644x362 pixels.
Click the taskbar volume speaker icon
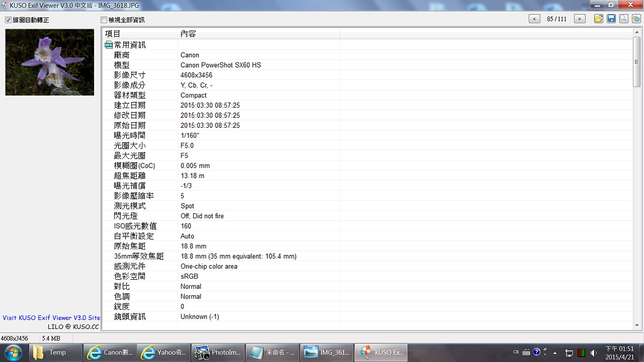click(x=594, y=353)
